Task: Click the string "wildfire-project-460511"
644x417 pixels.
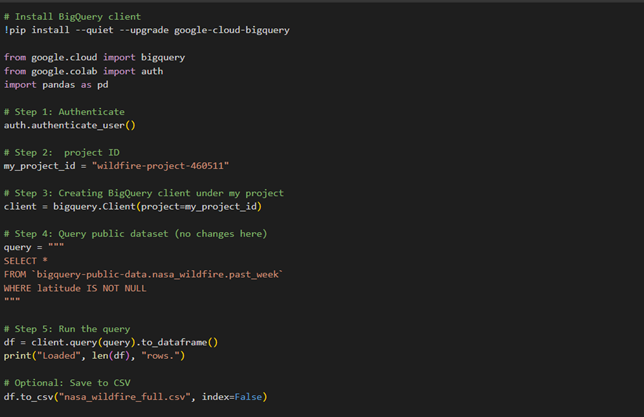Action: [160, 166]
